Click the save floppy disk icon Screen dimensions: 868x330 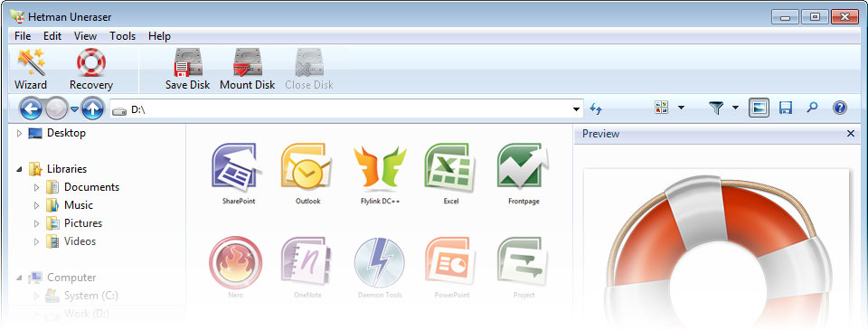tap(786, 108)
